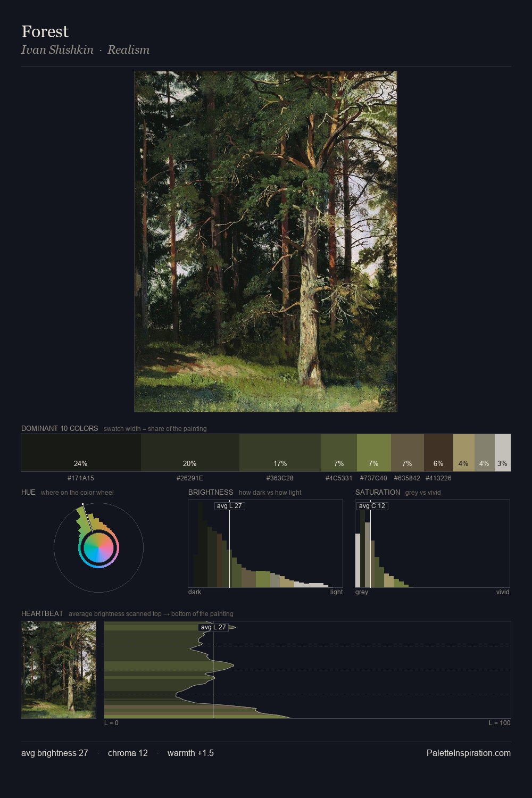This screenshot has height=798, width=532.
Task: Click 'swatch width = share of the painting'
Action: coord(155,429)
